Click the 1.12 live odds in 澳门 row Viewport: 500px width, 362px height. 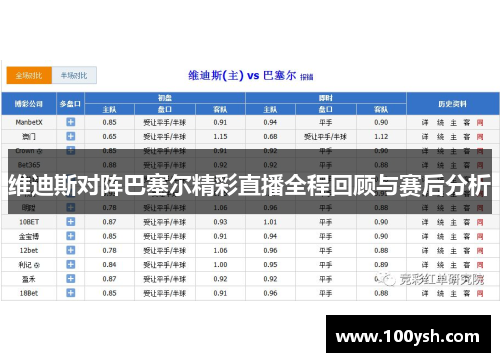pyautogui.click(x=381, y=137)
